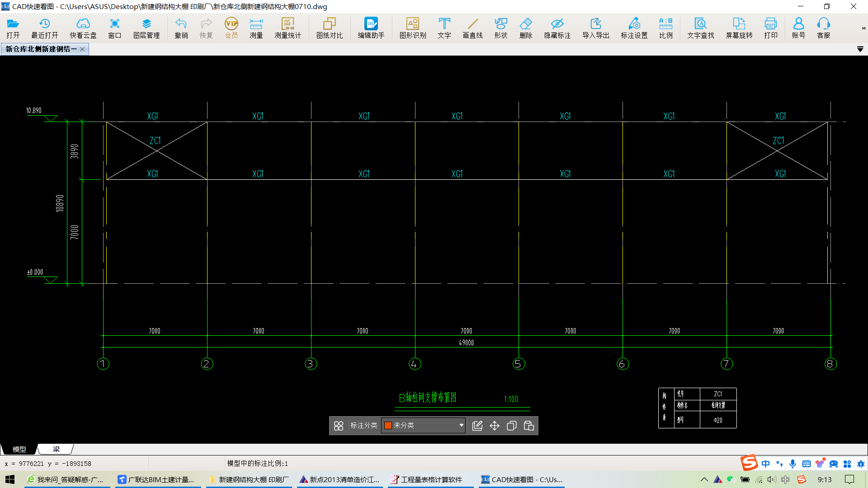Contact 客服 customer service
Screen dimensions: 868x488
pos(823,28)
